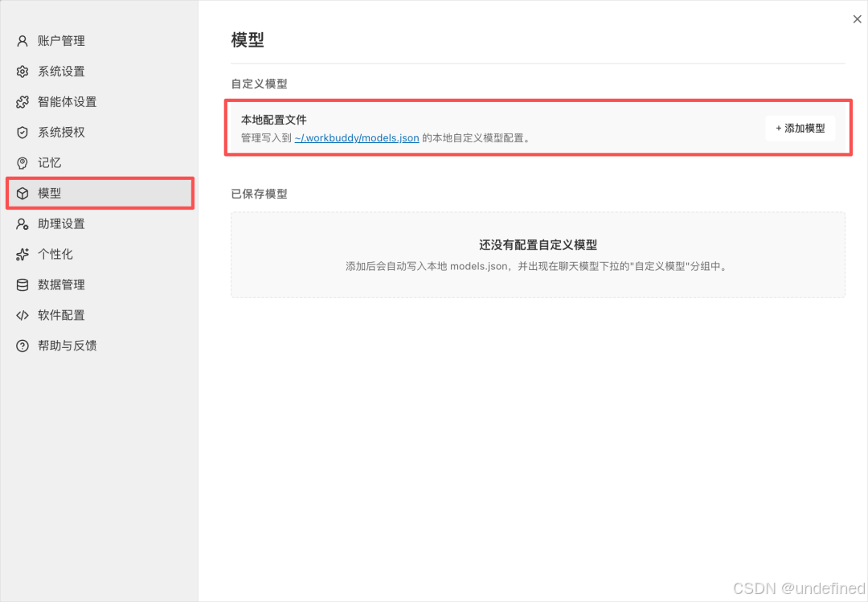Click the 助理设置 user-gear icon
Screen dimensions: 868x602
[23, 223]
